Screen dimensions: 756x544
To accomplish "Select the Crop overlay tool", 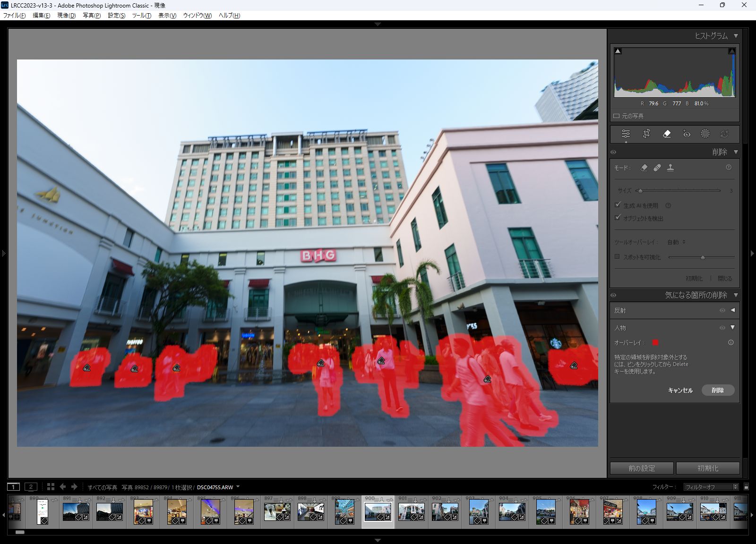I will click(646, 134).
